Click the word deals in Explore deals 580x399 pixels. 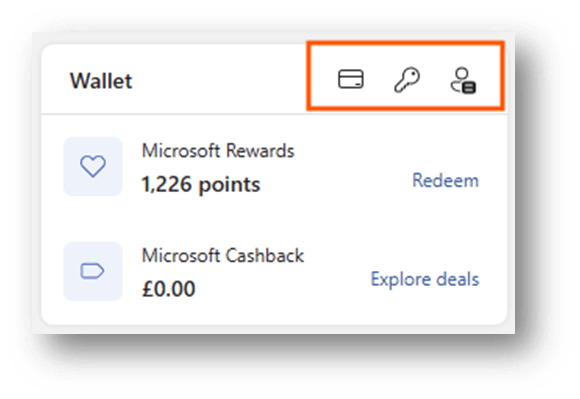[x=458, y=279]
